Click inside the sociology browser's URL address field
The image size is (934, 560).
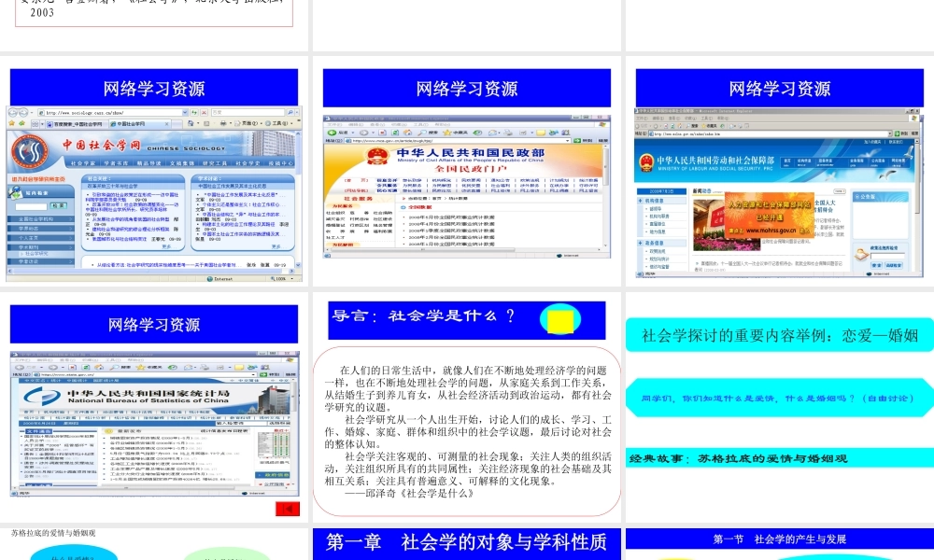(x=112, y=113)
